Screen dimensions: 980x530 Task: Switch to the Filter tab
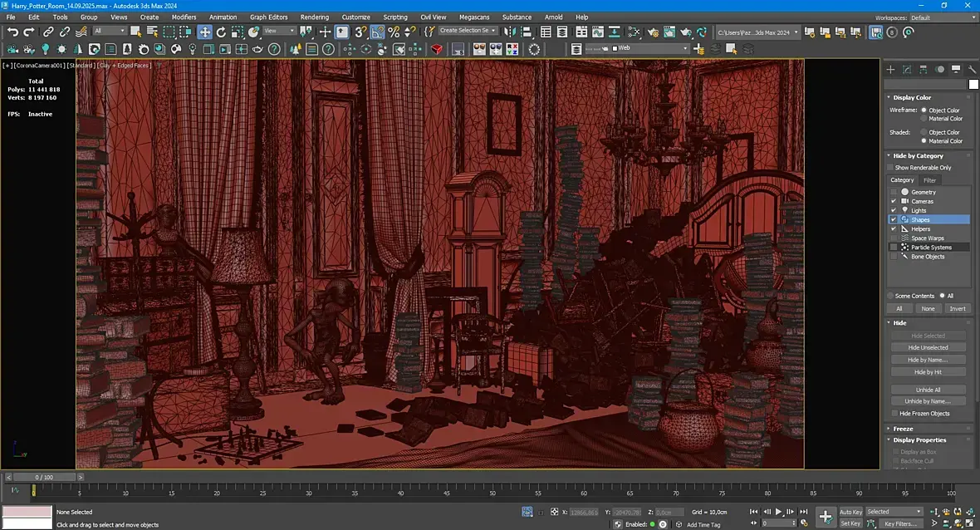coord(929,180)
